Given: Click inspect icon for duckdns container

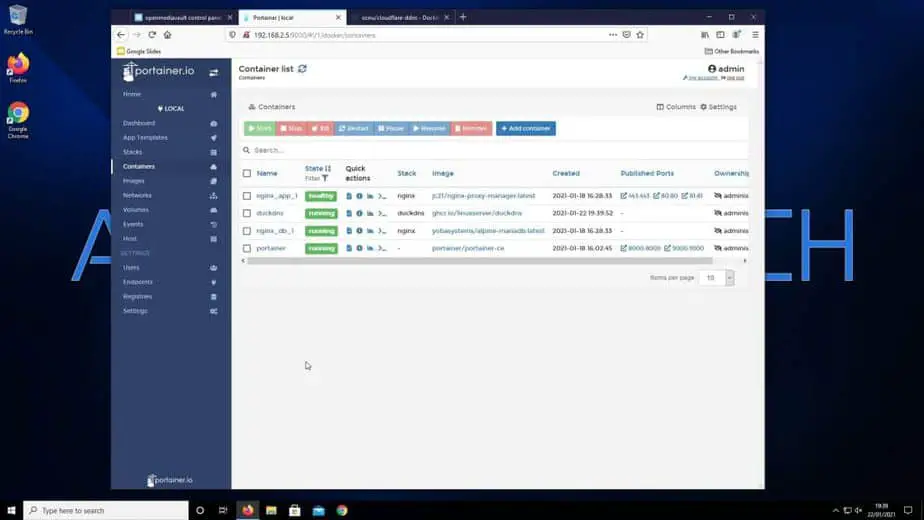Looking at the screenshot, I should 359,213.
